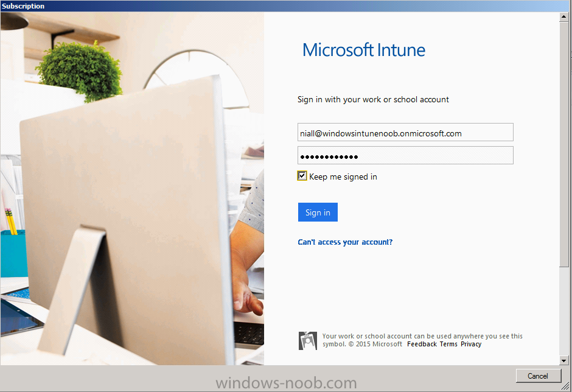Click the Keep me signed in label
Viewport: 572px width, 392px height.
coord(343,177)
